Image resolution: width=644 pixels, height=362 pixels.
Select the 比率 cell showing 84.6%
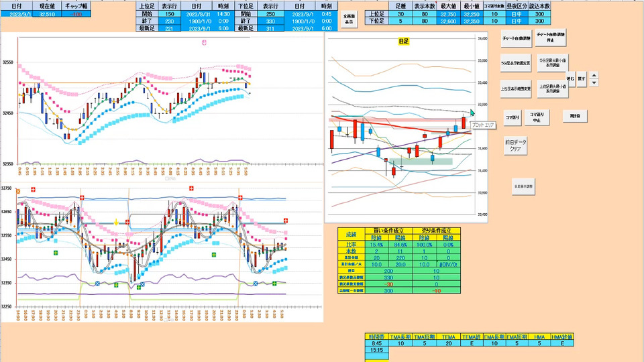(400, 245)
